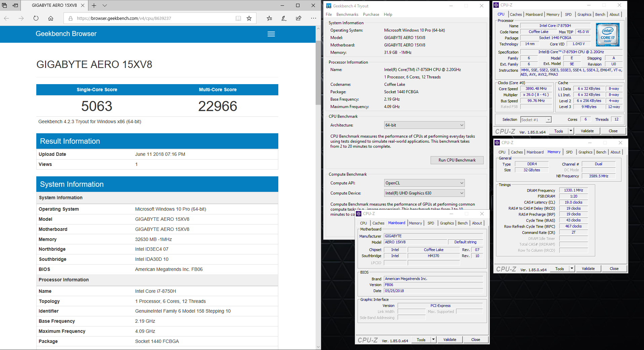Open Edge web notes pen icon
The height and width of the screenshot is (350, 644).
284,18
